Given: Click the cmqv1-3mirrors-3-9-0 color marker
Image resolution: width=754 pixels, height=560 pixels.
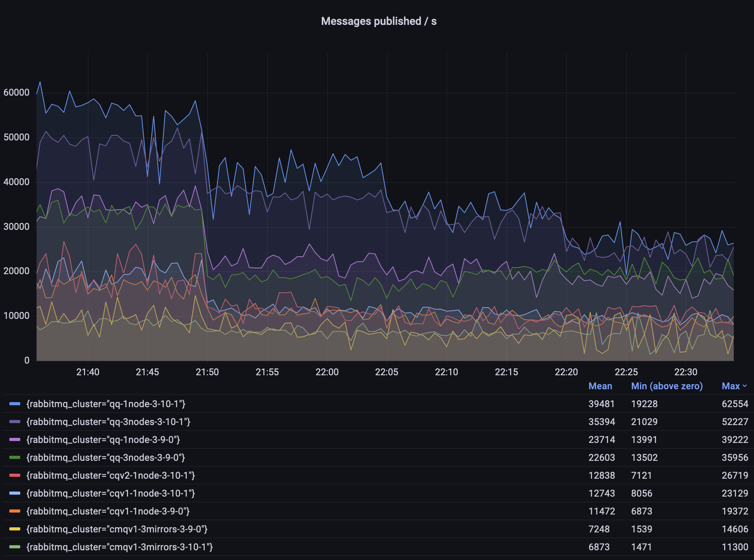Looking at the screenshot, I should (x=14, y=529).
